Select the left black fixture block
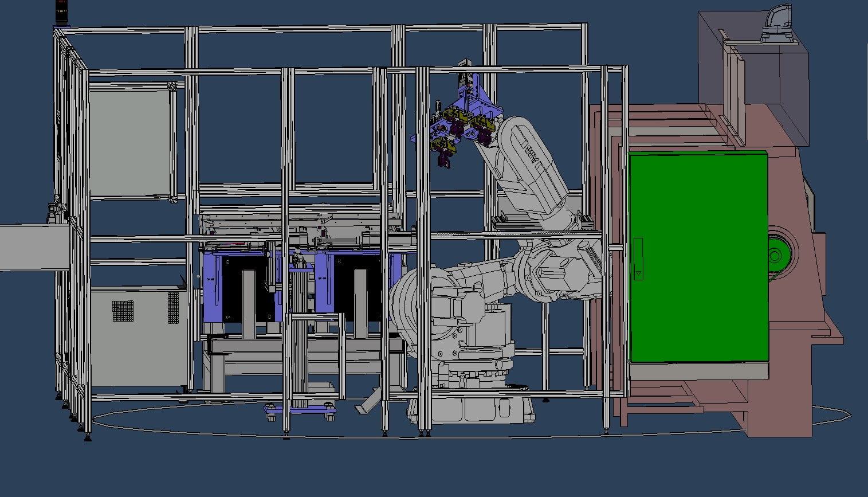Image resolution: width=868 pixels, height=497 pixels. 242,293
